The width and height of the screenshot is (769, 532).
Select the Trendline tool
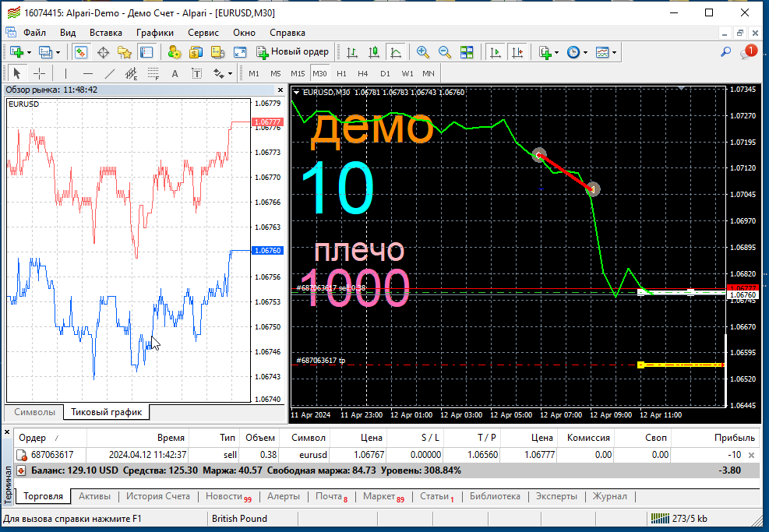pos(109,73)
